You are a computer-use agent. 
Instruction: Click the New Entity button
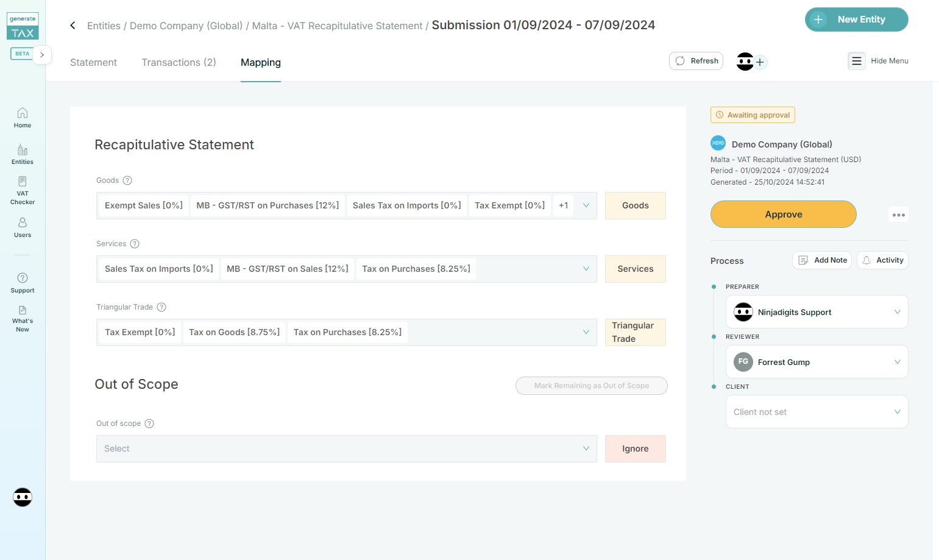(856, 19)
